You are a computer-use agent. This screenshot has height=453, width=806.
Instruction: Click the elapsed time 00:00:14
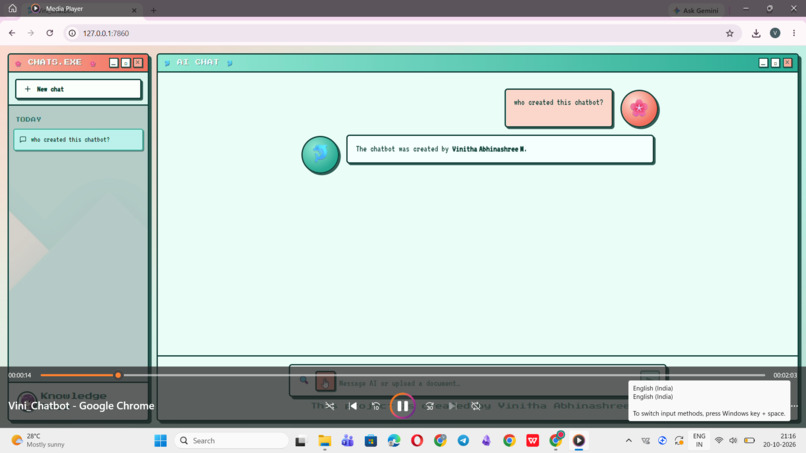[20, 375]
